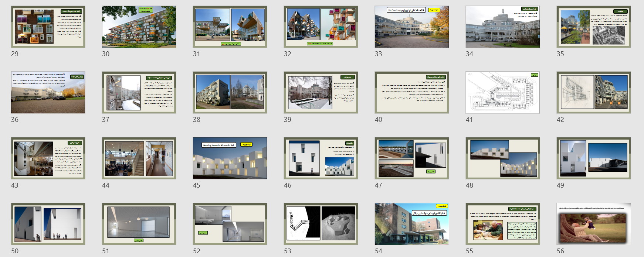Select slide 37 with snowy courtyard photo
This screenshot has height=257, width=644.
point(139,92)
